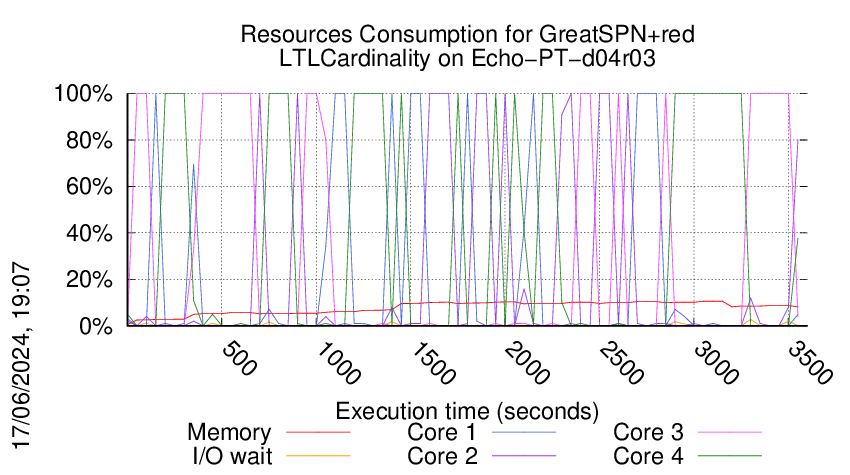Click the subtitle 'LTLCardinality on Echo-PT-d04r03'
The height and width of the screenshot is (475, 850).
pyautogui.click(x=467, y=58)
